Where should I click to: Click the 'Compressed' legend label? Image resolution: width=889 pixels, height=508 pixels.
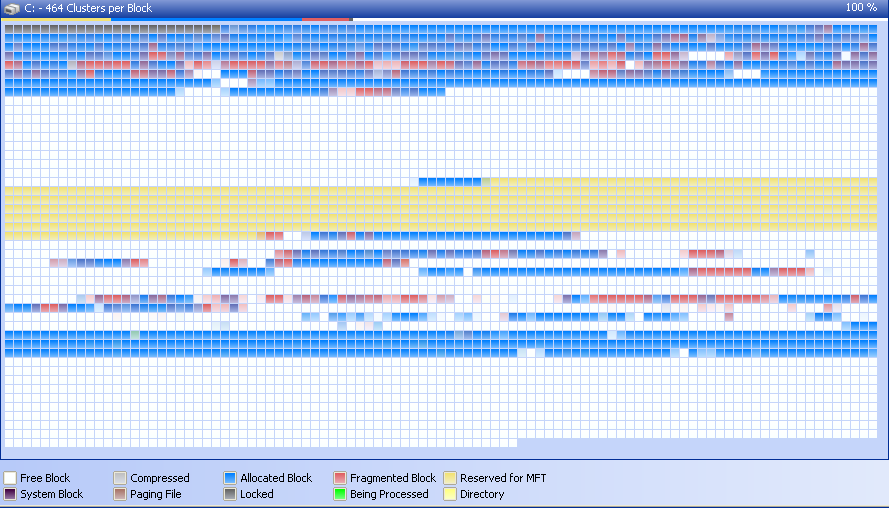click(x=160, y=478)
